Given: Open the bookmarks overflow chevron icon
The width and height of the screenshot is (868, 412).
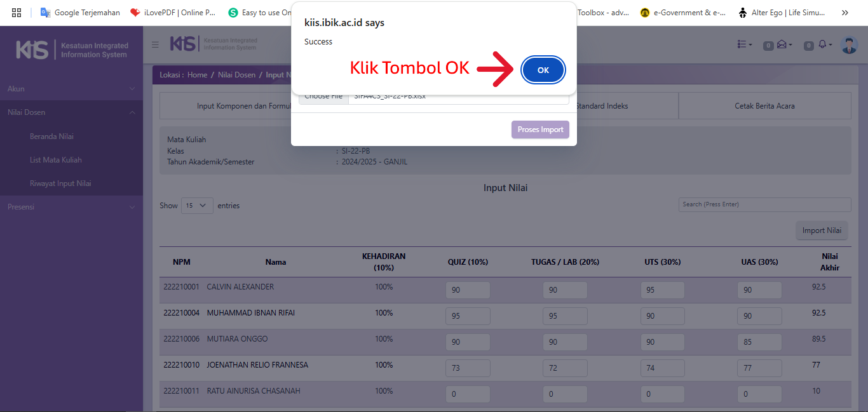Looking at the screenshot, I should tap(844, 13).
